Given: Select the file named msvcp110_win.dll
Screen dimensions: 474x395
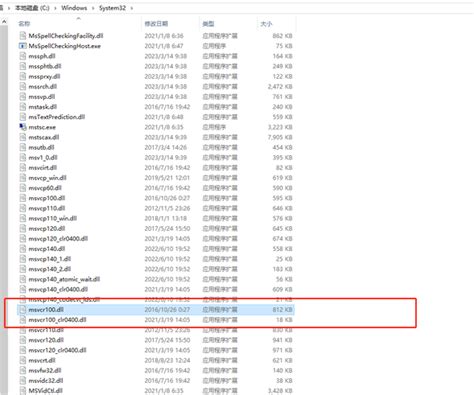Looking at the screenshot, I should pos(53,218).
